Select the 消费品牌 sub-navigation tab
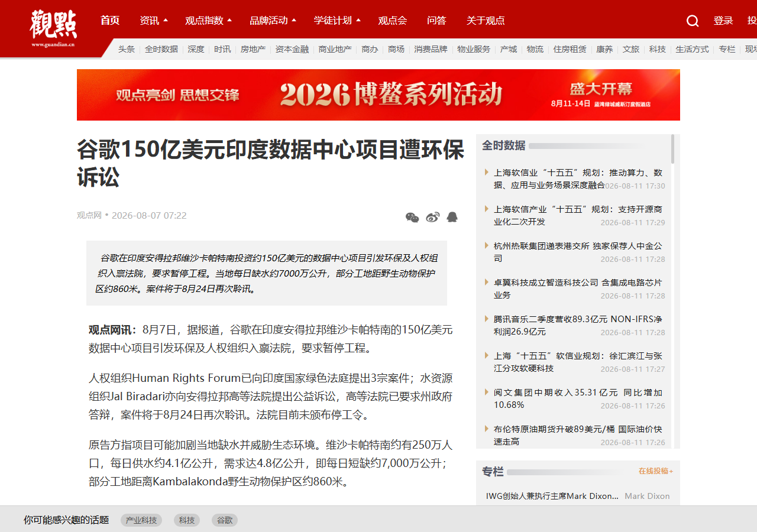This screenshot has width=757, height=532. pos(431,49)
